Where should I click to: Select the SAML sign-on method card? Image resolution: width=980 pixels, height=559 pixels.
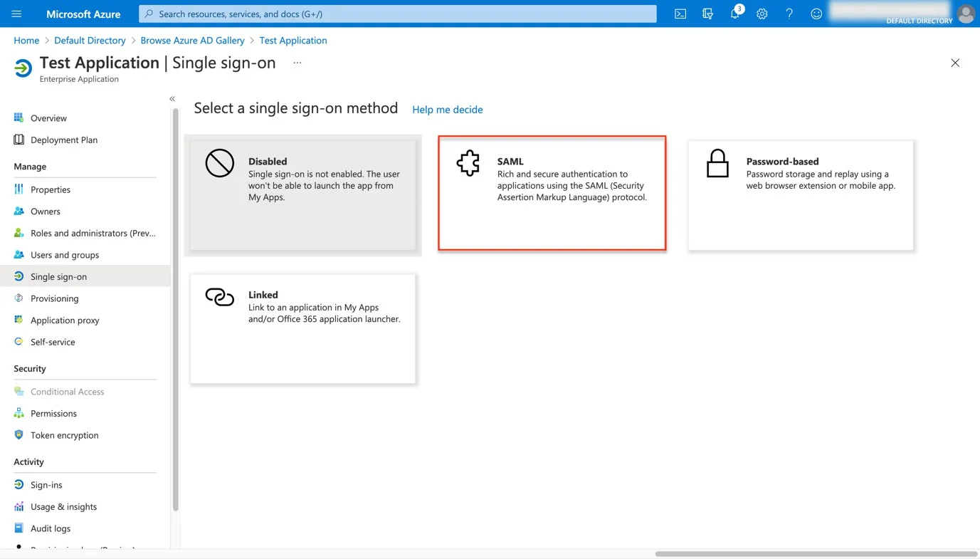point(552,193)
